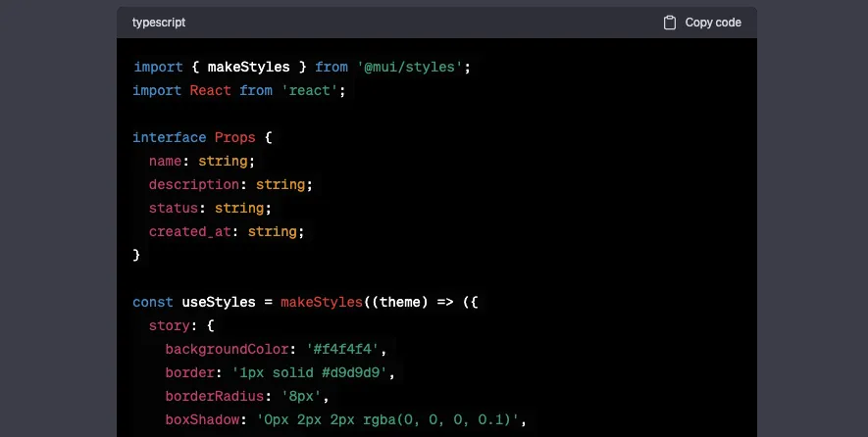Click the typescript language label
868x437 pixels.
point(159,23)
